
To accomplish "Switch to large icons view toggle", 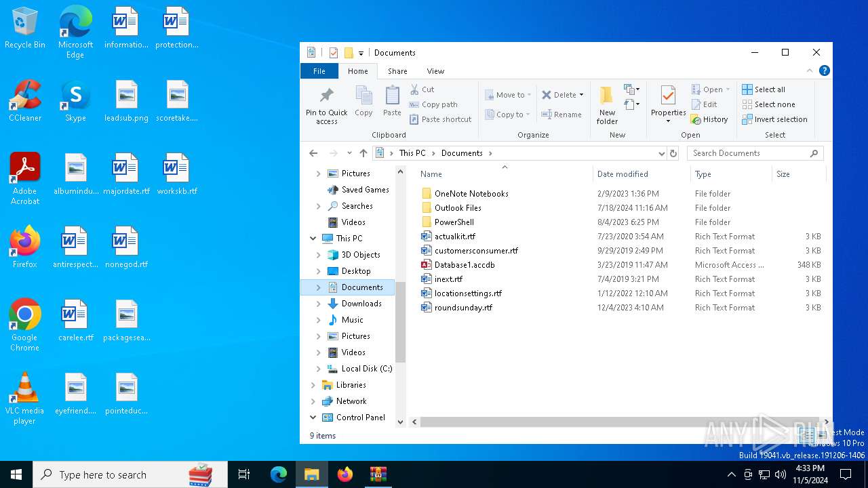I will pyautogui.click(x=822, y=436).
